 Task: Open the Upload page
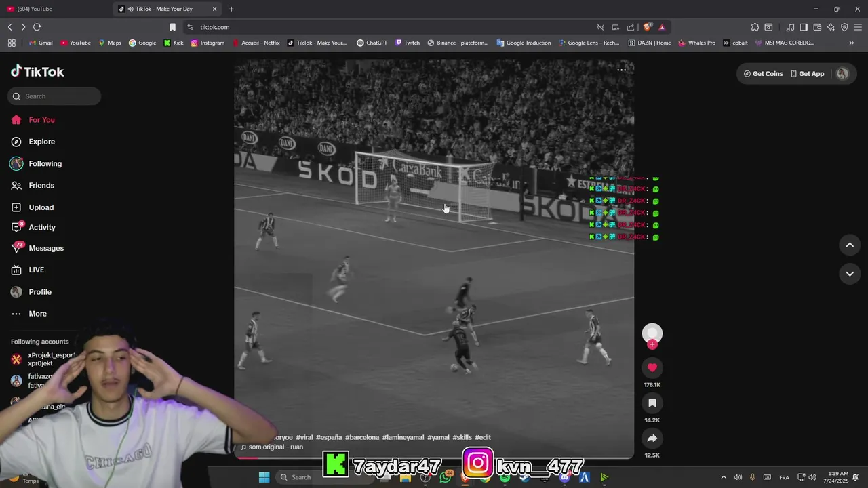32,207
